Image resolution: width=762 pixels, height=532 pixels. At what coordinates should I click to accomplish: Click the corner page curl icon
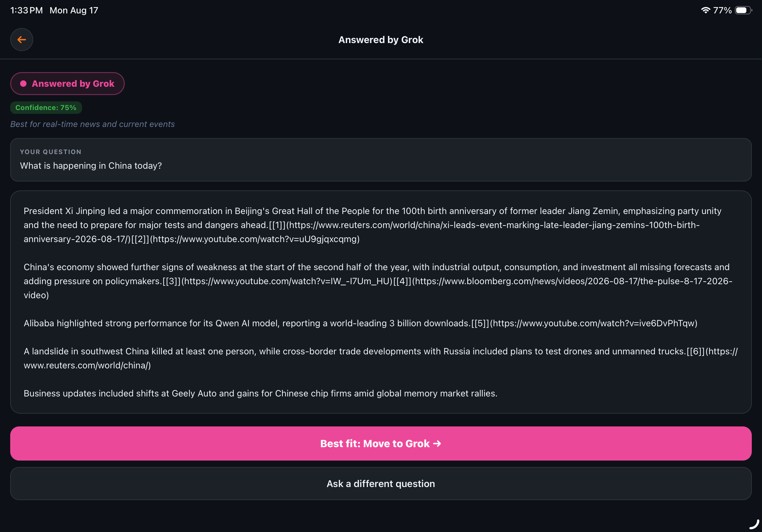pyautogui.click(x=754, y=524)
